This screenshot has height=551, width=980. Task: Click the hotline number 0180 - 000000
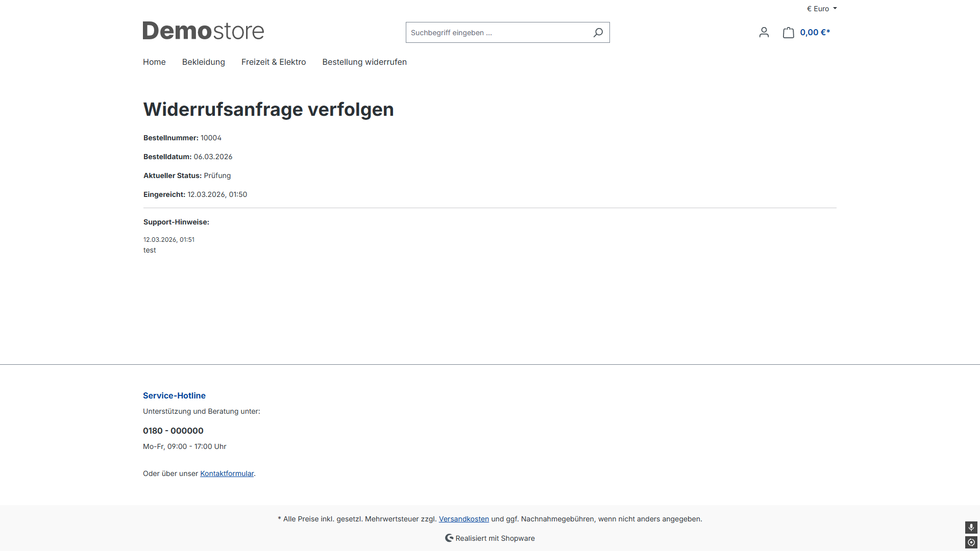coord(173,431)
